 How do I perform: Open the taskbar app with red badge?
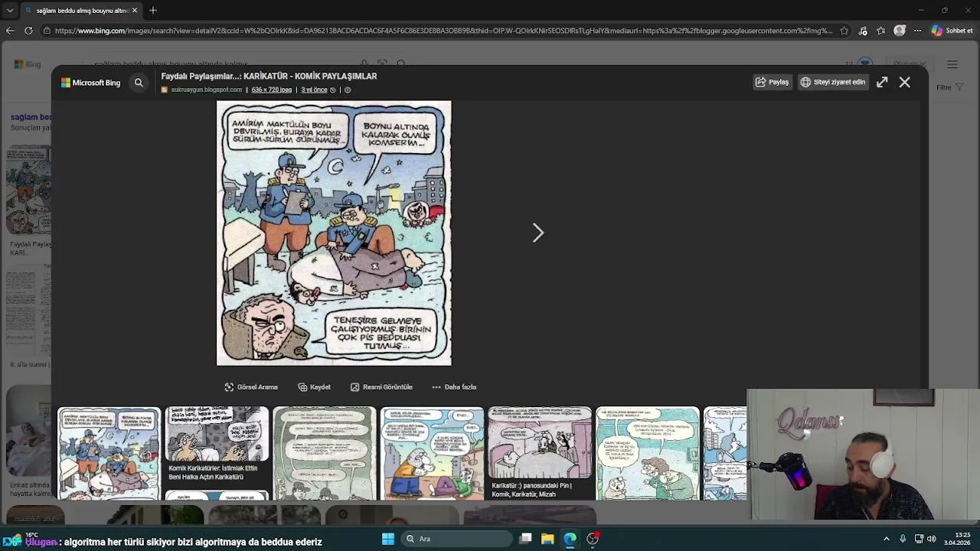pos(593,539)
